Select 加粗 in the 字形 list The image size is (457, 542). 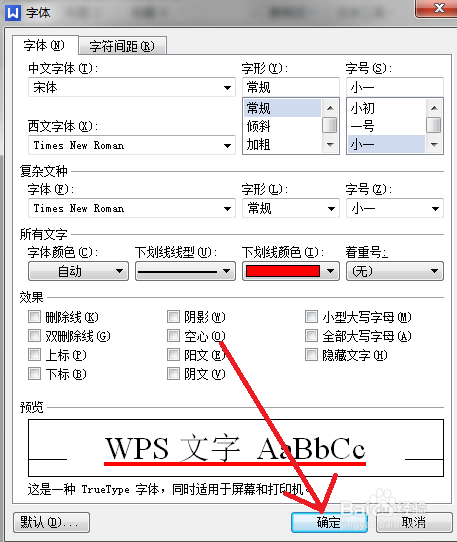coord(282,144)
